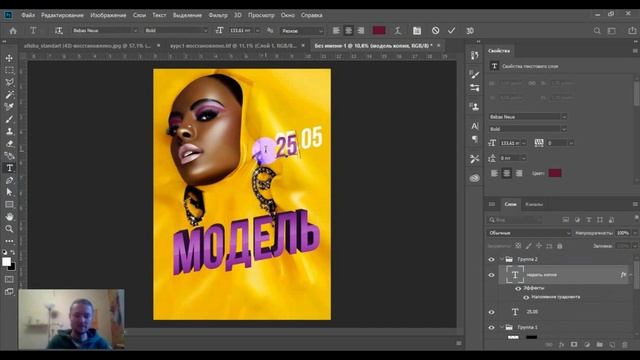Open the Файл menu
This screenshot has width=640, height=360.
[28, 15]
